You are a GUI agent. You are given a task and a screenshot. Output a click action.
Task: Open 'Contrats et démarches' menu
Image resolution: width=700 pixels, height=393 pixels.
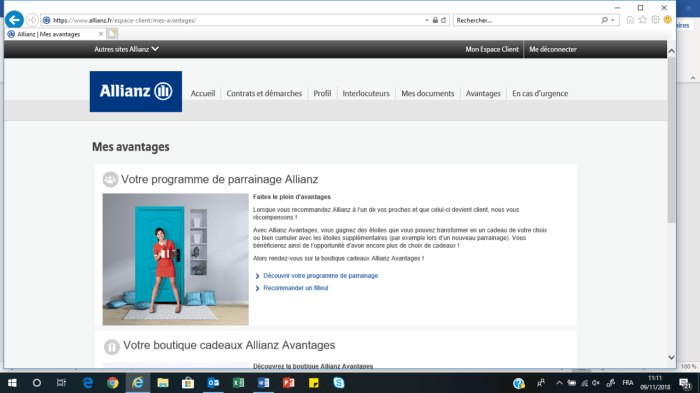point(264,93)
